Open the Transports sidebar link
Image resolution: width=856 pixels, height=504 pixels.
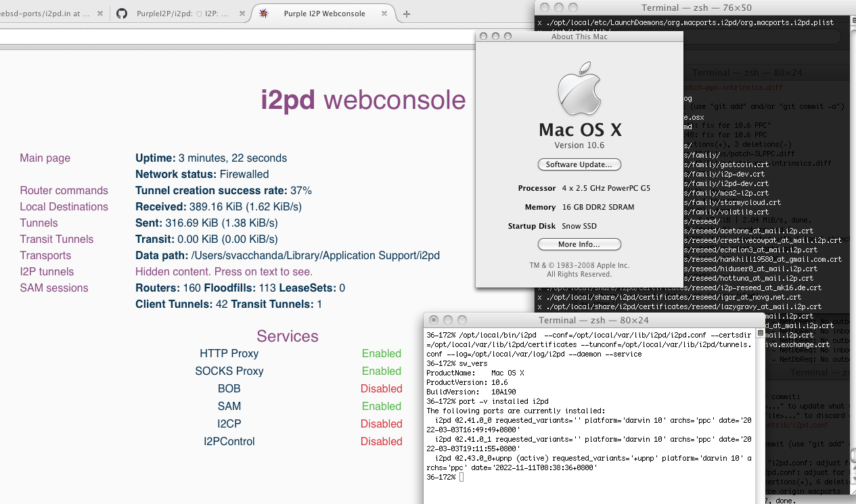pos(45,255)
